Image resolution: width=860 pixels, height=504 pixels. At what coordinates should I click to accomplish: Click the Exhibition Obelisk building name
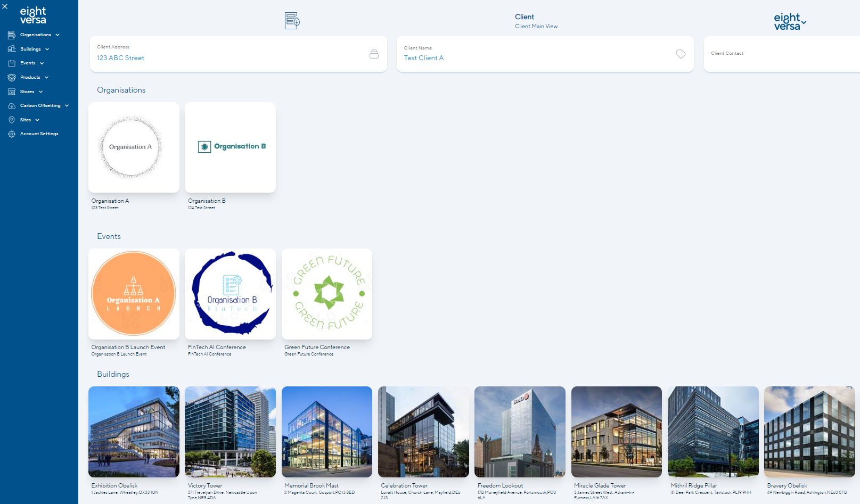point(114,485)
